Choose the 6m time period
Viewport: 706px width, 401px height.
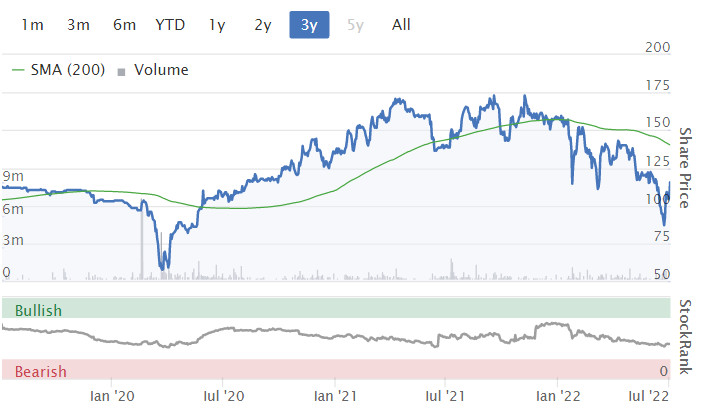124,25
